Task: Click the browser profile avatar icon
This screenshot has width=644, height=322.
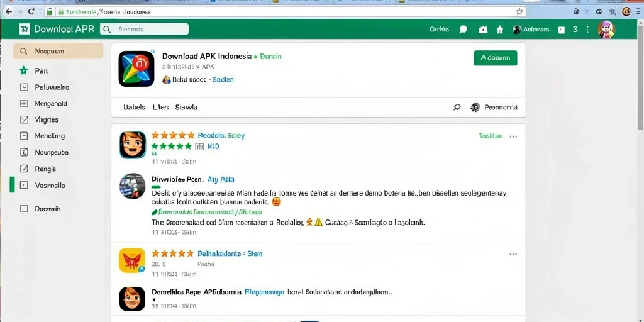Action: pyautogui.click(x=626, y=11)
